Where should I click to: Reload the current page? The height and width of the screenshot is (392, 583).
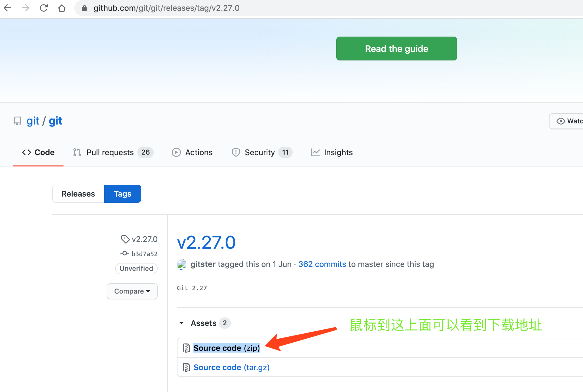[44, 8]
